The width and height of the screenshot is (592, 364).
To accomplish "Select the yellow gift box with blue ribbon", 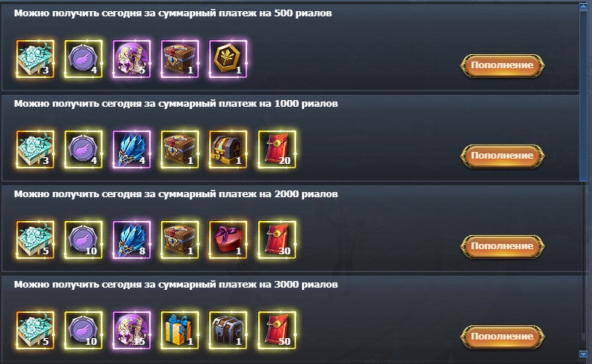I will coord(180,331).
